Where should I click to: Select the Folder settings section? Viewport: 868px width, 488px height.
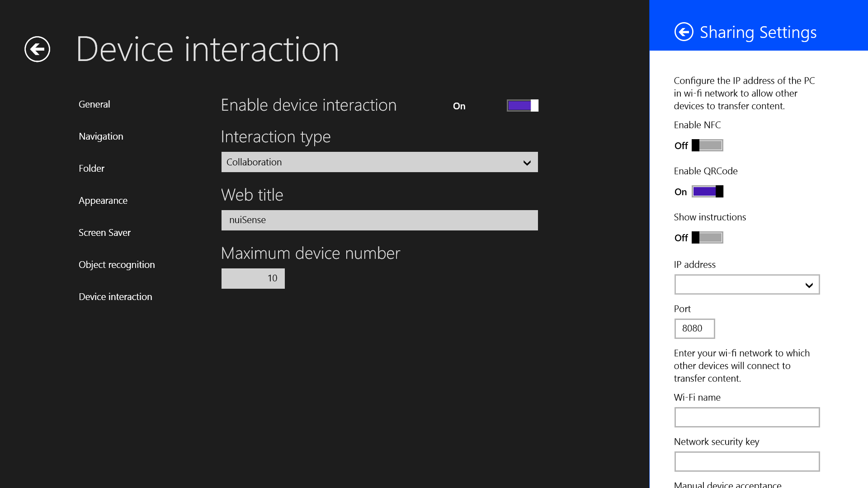click(91, 169)
